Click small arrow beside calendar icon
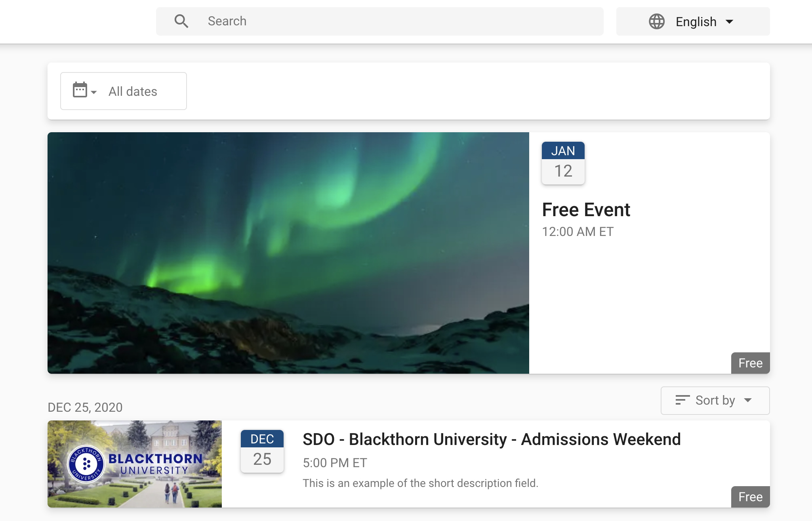Viewport: 812px width, 521px height. point(94,92)
